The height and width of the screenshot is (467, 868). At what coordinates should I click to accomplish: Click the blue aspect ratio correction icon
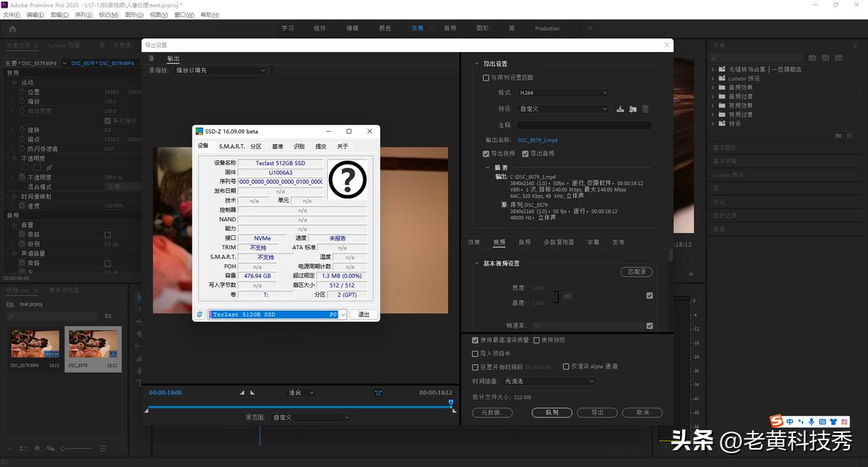coord(378,392)
